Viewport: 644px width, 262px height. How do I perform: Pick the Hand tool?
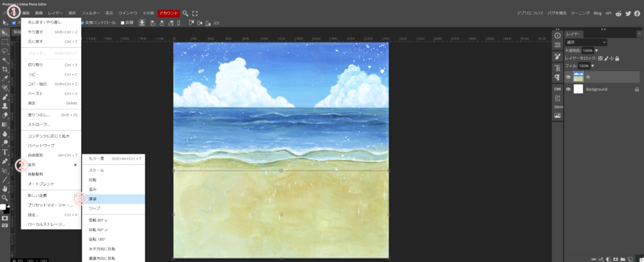5,188
